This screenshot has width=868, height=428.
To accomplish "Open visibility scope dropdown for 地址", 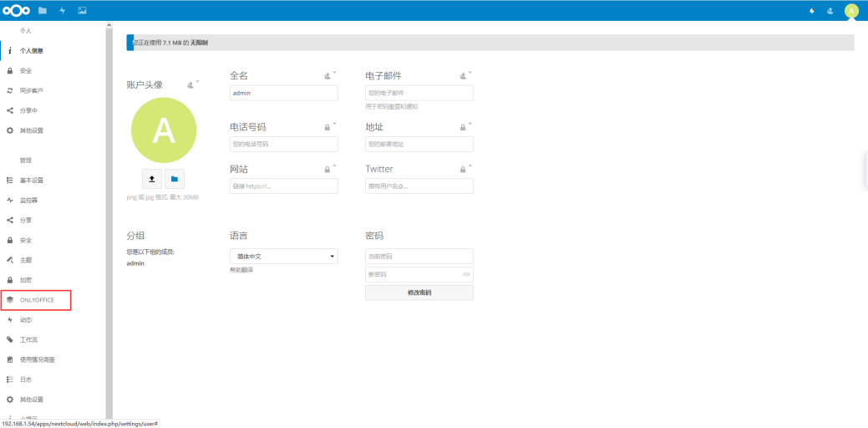I will click(465, 127).
